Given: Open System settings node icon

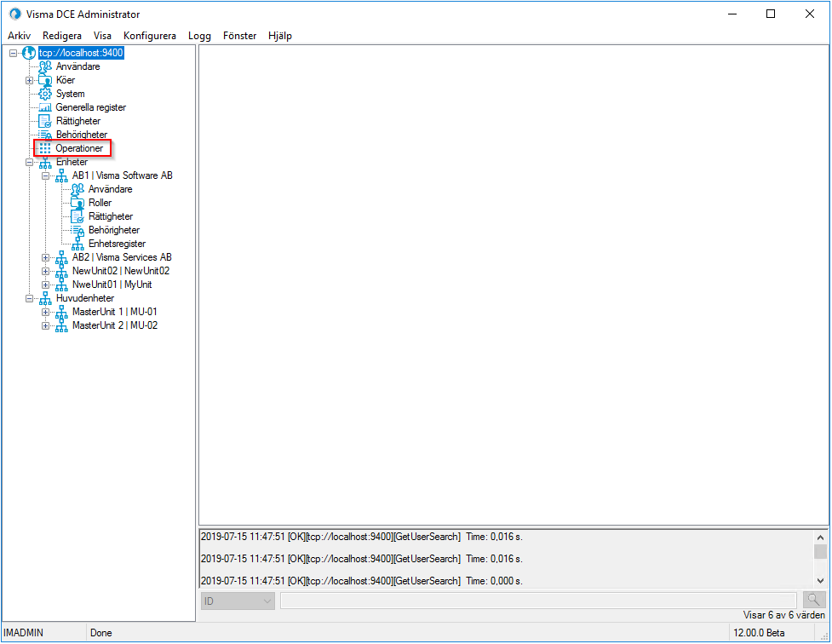Looking at the screenshot, I should coord(44,94).
